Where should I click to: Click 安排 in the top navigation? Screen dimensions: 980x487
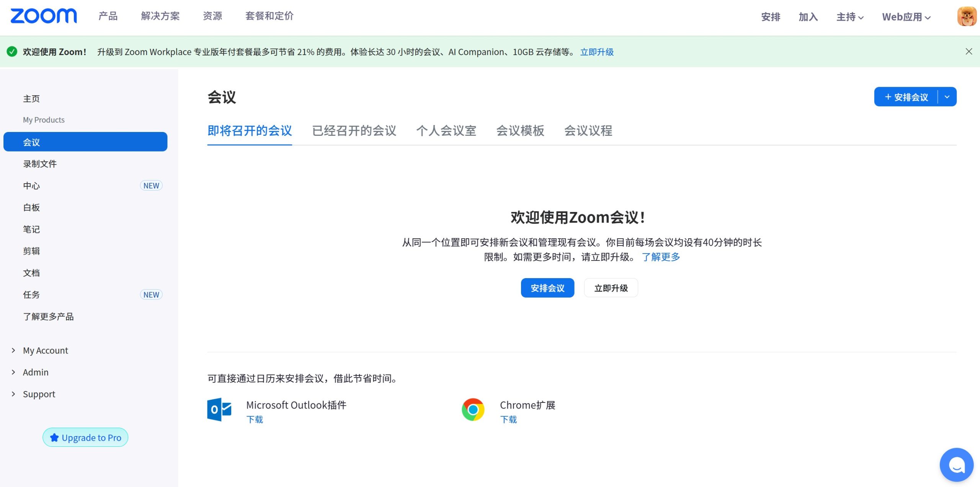771,17
